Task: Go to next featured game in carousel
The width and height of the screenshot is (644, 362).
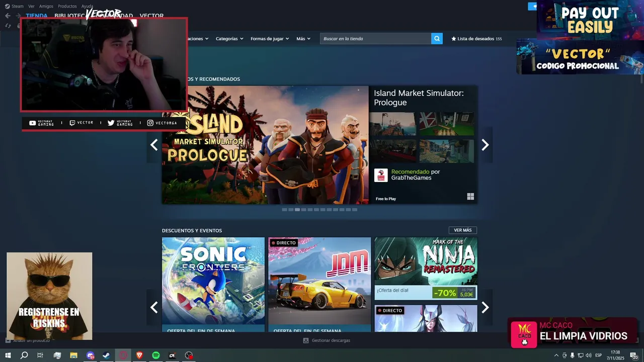Action: 485,145
